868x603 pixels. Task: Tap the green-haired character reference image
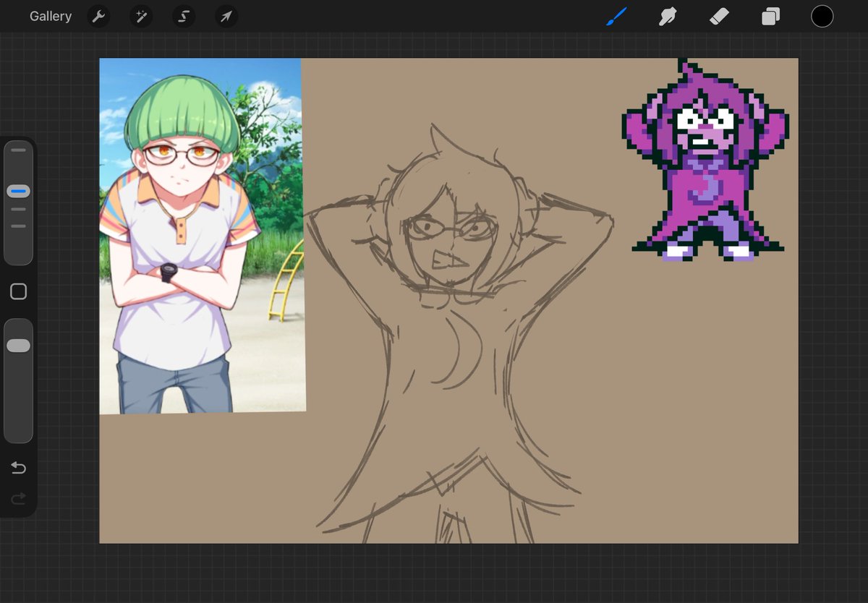pos(202,236)
